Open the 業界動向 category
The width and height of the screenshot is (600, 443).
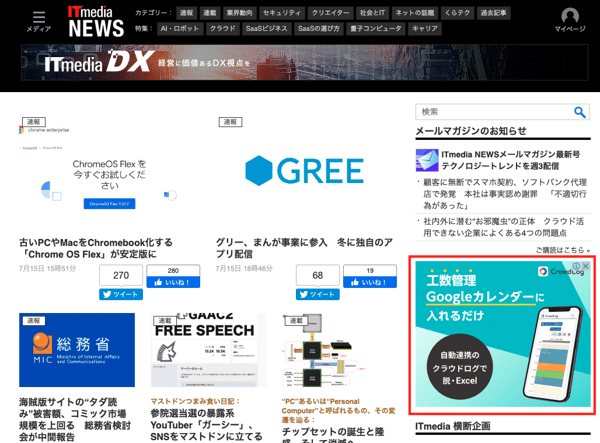click(x=239, y=13)
